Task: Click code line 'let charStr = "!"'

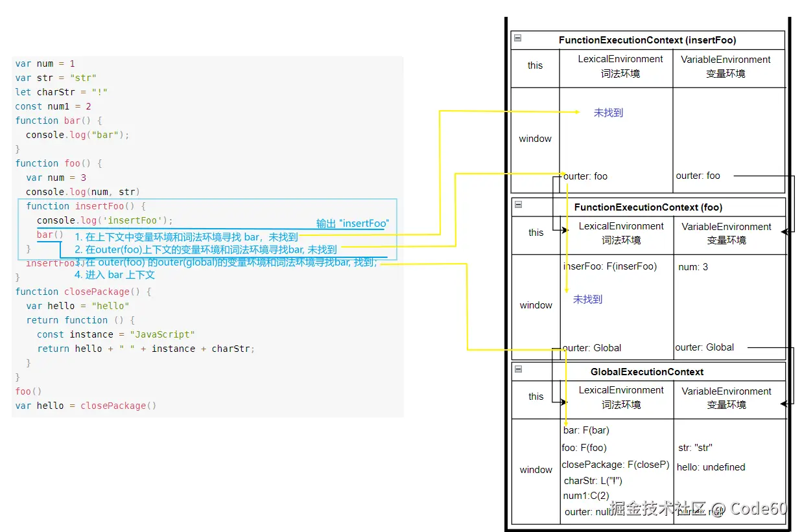Action: point(61,92)
